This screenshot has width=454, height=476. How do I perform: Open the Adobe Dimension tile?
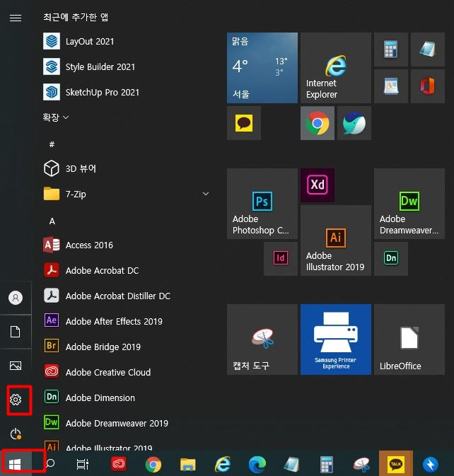pyautogui.click(x=391, y=259)
